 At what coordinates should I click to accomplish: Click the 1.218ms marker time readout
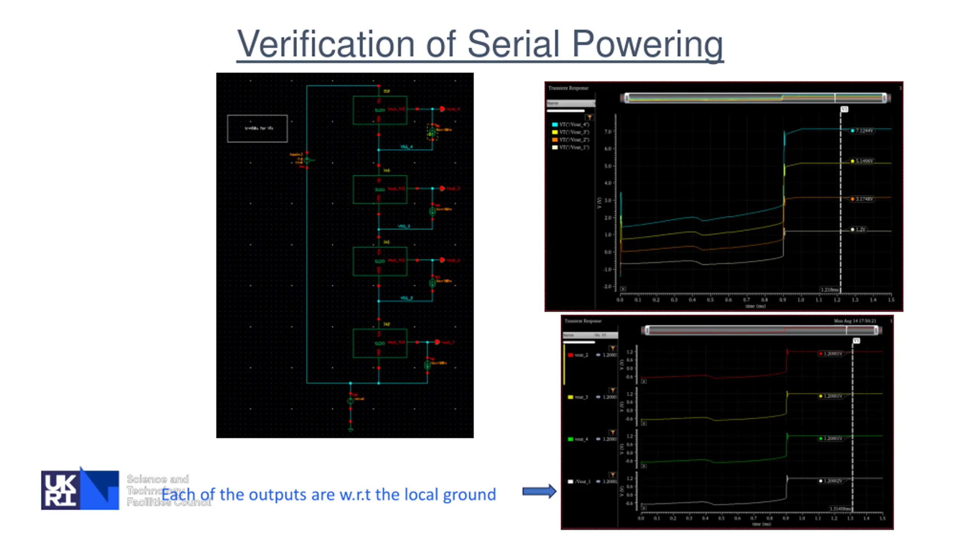829,290
